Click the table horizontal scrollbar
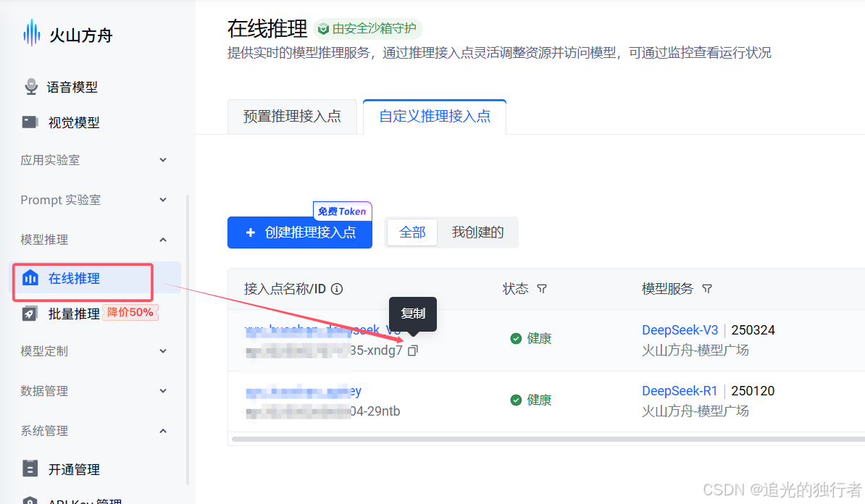Image resolution: width=865 pixels, height=504 pixels. [548, 440]
